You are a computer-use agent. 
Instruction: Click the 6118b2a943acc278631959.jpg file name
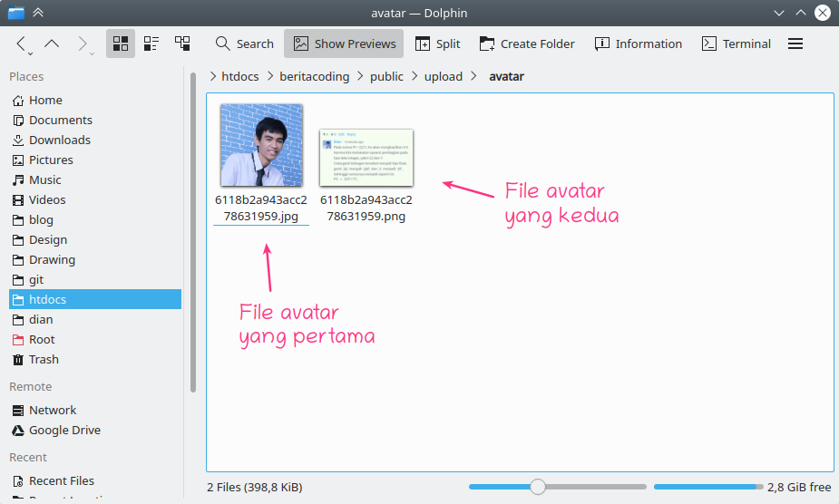(x=261, y=208)
